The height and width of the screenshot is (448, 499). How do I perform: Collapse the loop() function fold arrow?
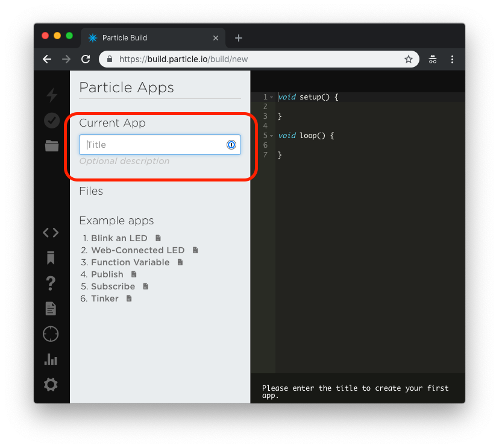pos(272,136)
